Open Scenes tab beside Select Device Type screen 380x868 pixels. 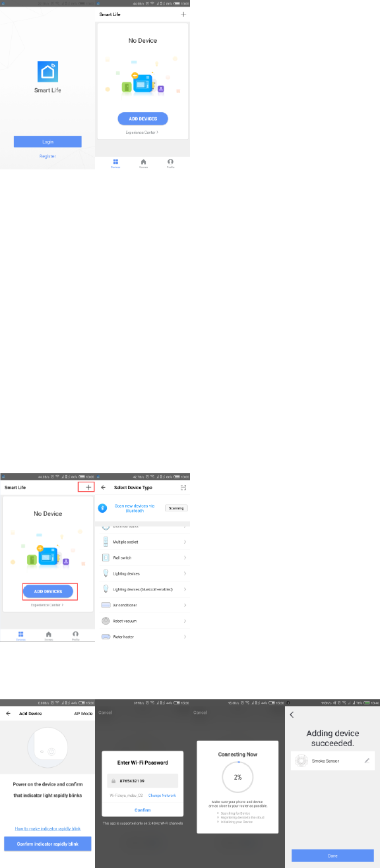point(48,636)
